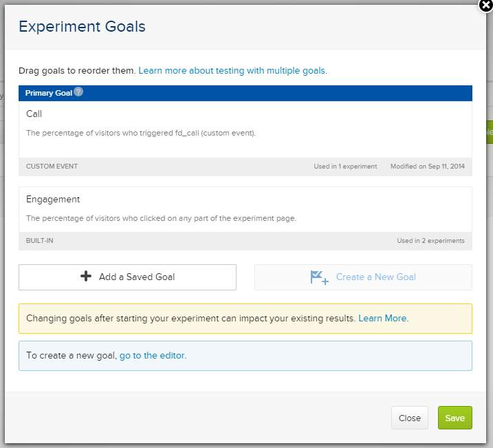The height and width of the screenshot is (448, 493).
Task: Click the Modified on Sep 11, 2014 text
Action: 427,167
